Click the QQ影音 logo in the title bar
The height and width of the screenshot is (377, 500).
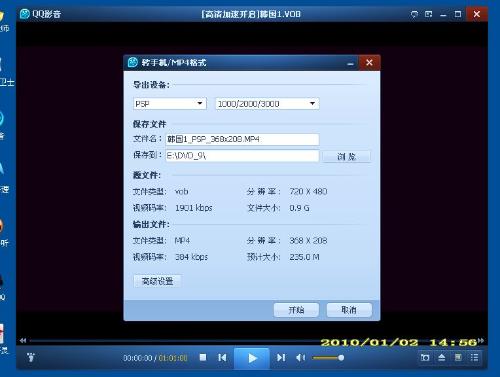25,14
